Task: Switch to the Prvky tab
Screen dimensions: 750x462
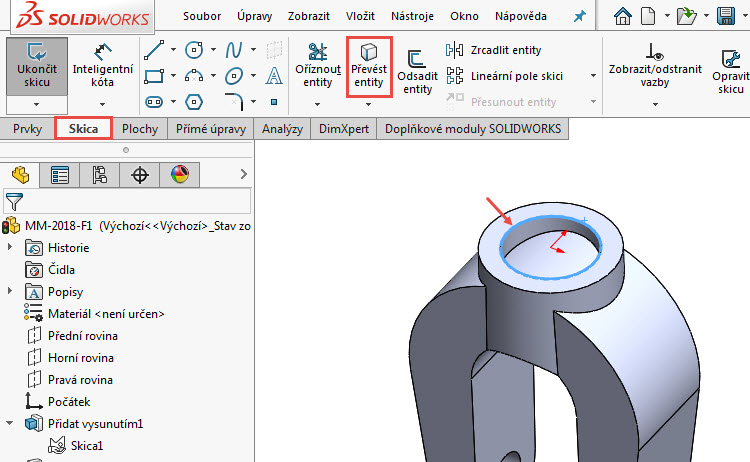Action: point(27,129)
